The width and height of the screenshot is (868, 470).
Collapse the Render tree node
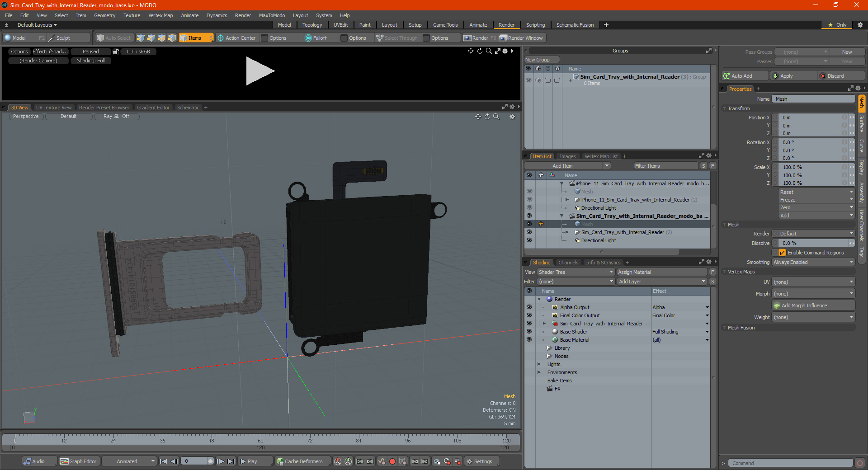click(539, 299)
